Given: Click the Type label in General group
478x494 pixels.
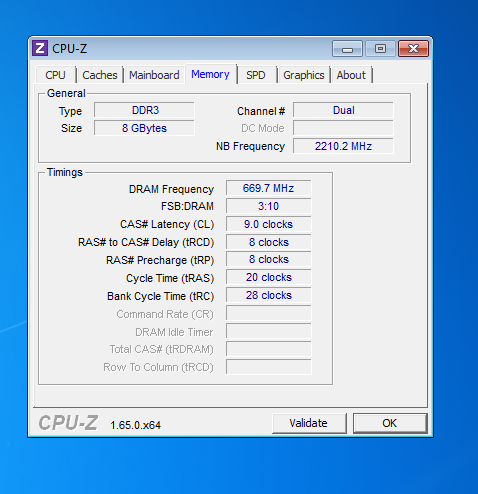Looking at the screenshot, I should pyautogui.click(x=70, y=111).
